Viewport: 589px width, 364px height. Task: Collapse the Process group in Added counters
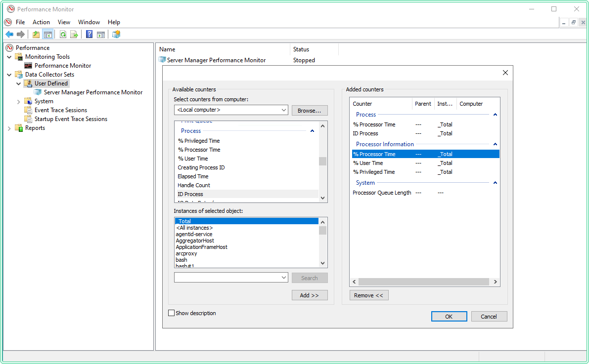(x=495, y=115)
